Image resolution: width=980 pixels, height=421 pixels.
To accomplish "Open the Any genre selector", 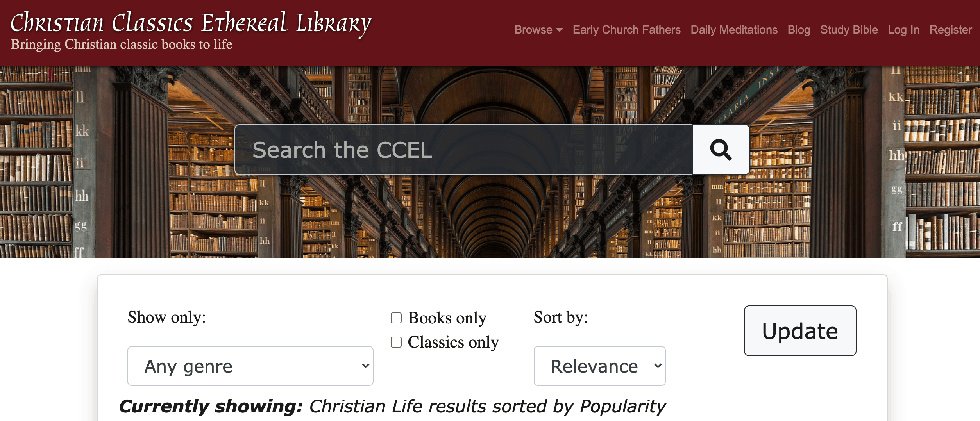I will 250,365.
